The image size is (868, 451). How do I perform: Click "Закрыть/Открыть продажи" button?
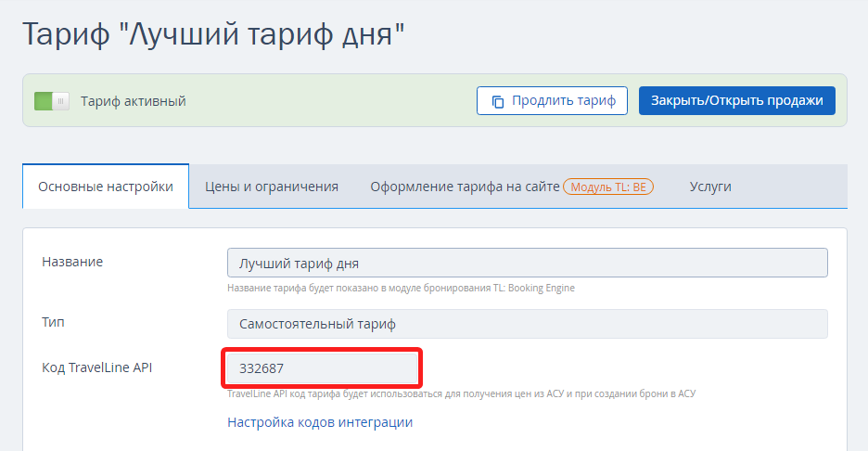(737, 101)
